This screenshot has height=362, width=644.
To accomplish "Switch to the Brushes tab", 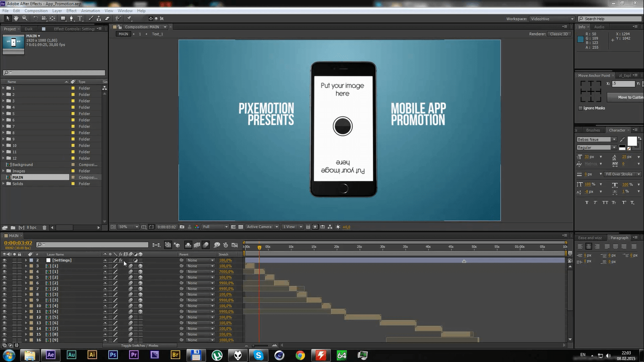I will click(593, 130).
